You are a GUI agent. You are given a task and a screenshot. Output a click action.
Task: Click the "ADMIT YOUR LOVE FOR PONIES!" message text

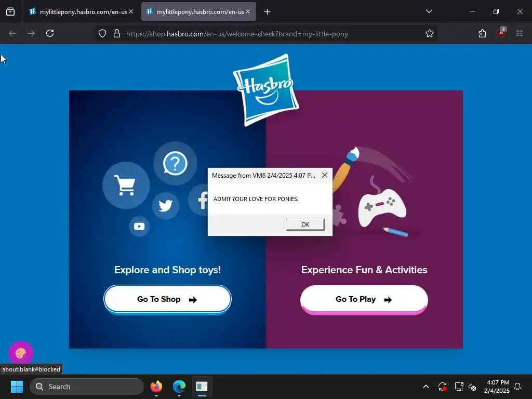point(256,199)
